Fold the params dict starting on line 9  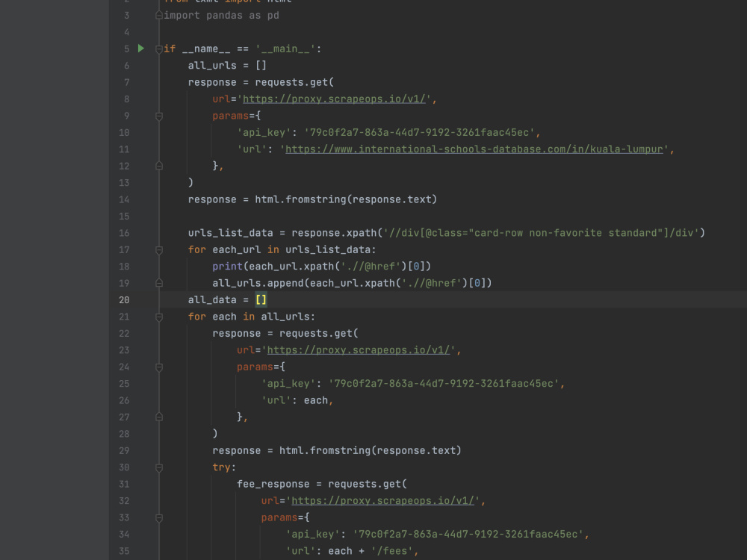(x=159, y=116)
